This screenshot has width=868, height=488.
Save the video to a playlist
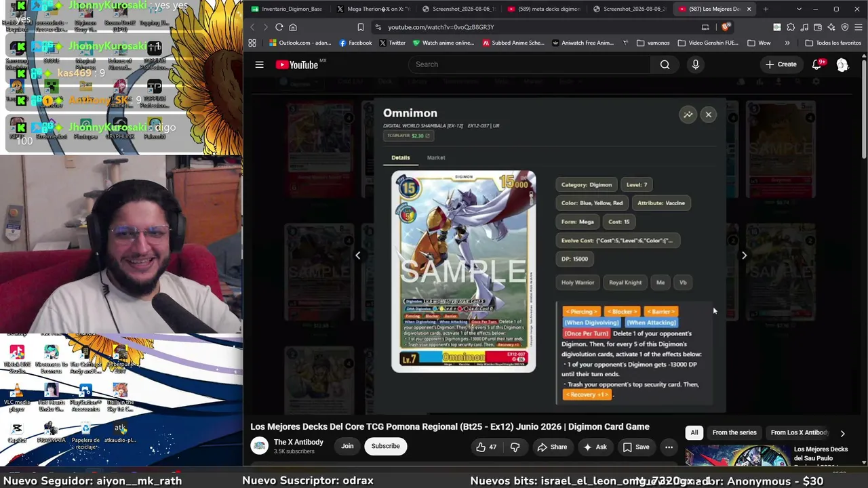[636, 447]
